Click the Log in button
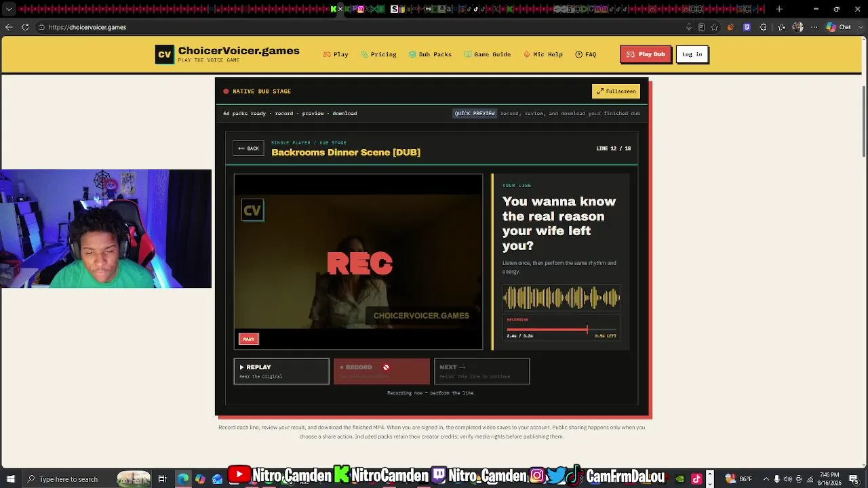Screen dimensions: 868x488 coord(692,54)
